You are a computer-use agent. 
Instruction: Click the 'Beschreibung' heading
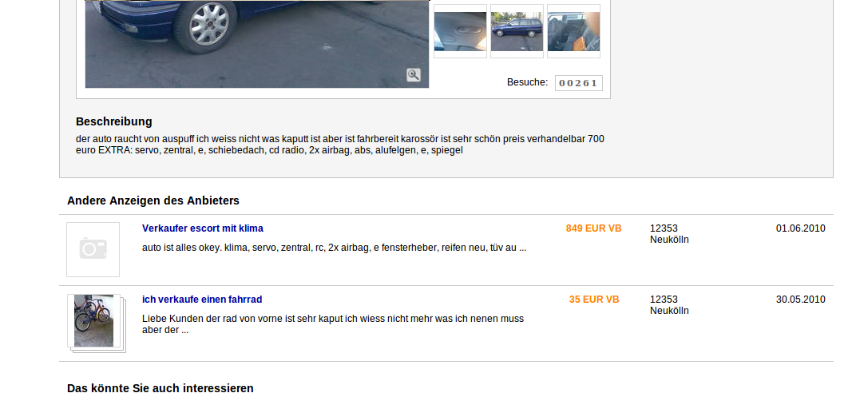[114, 121]
